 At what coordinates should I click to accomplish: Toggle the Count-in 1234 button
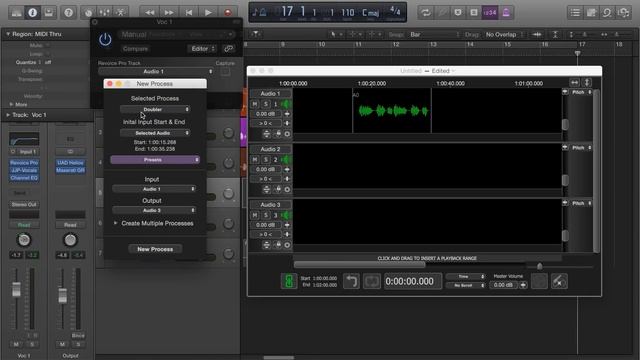pyautogui.click(x=490, y=13)
